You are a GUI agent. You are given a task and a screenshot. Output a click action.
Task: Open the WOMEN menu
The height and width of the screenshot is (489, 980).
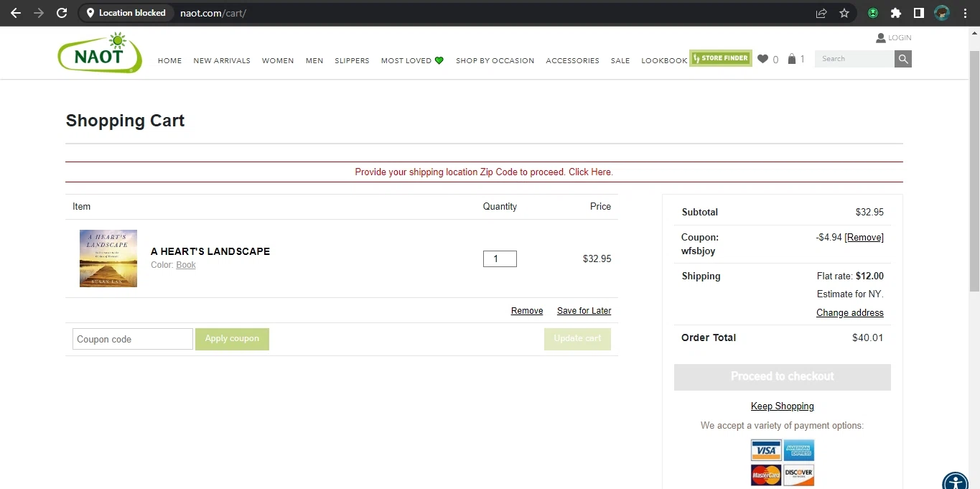click(x=278, y=61)
